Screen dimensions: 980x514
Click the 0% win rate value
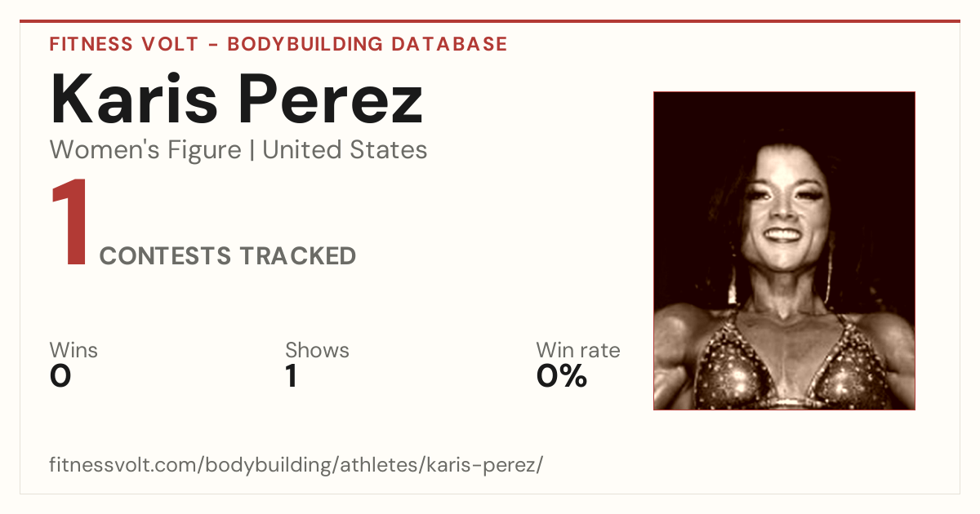pos(562,376)
